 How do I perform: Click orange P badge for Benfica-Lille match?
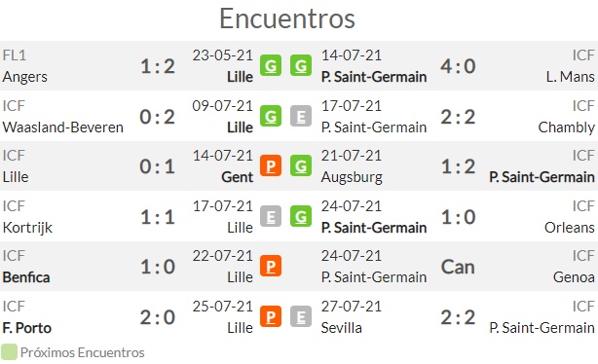click(x=271, y=266)
